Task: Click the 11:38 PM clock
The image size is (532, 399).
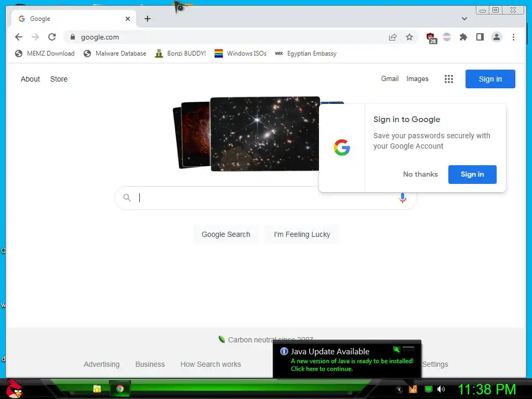Action: pyautogui.click(x=487, y=389)
